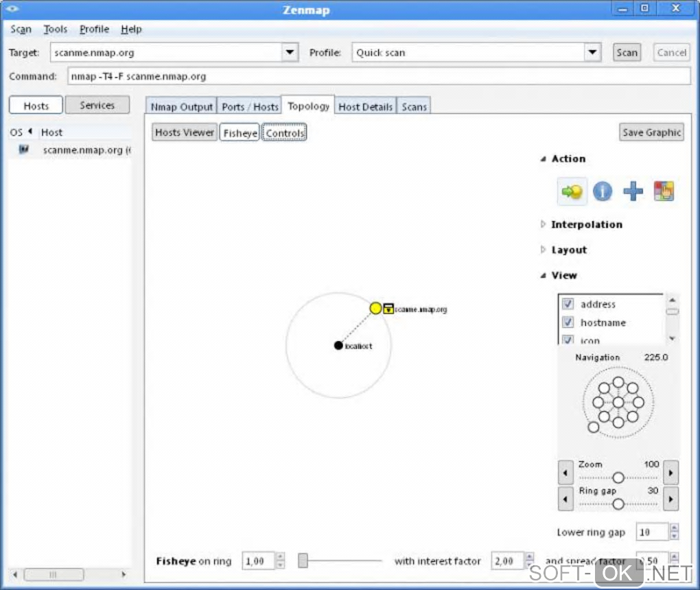700x590 pixels.
Task: Expand the Interpolation section
Action: [x=543, y=224]
